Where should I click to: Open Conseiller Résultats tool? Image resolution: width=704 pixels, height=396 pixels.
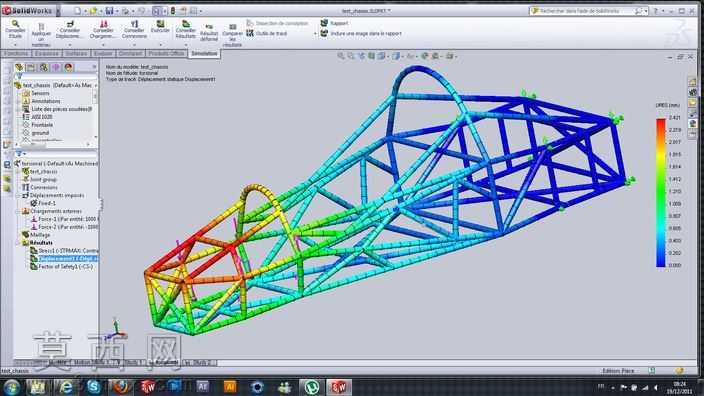point(185,30)
